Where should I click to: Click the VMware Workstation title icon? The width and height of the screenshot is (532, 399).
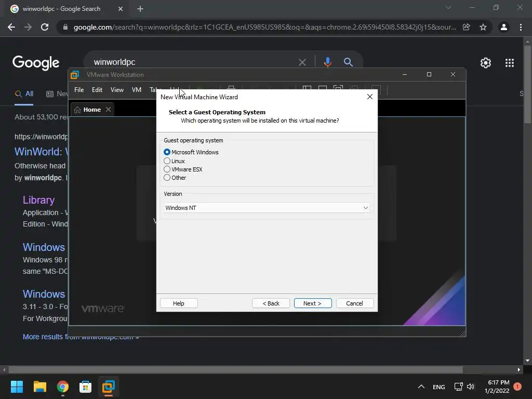coord(75,75)
